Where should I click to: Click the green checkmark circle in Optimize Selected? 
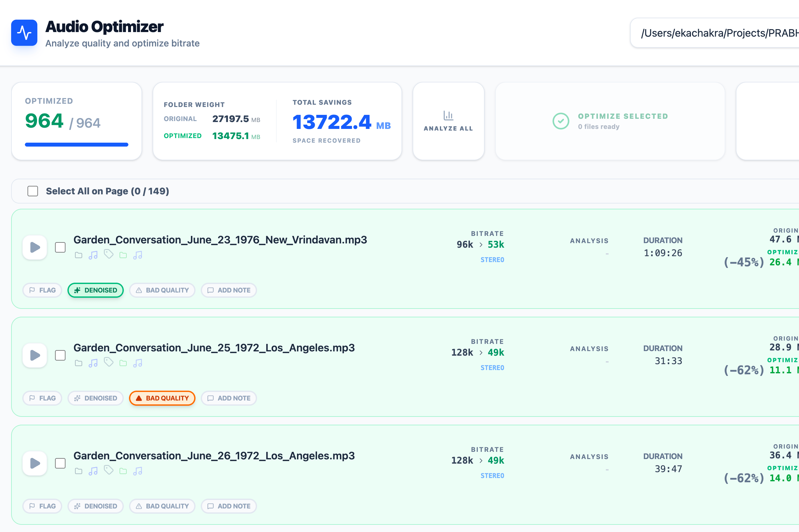(x=561, y=121)
